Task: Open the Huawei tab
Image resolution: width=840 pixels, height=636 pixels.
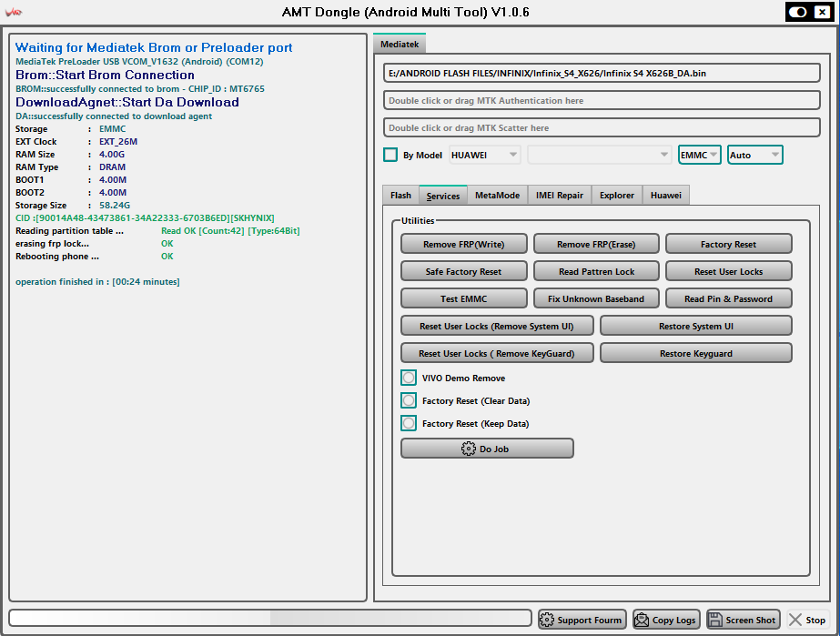Action: point(666,195)
